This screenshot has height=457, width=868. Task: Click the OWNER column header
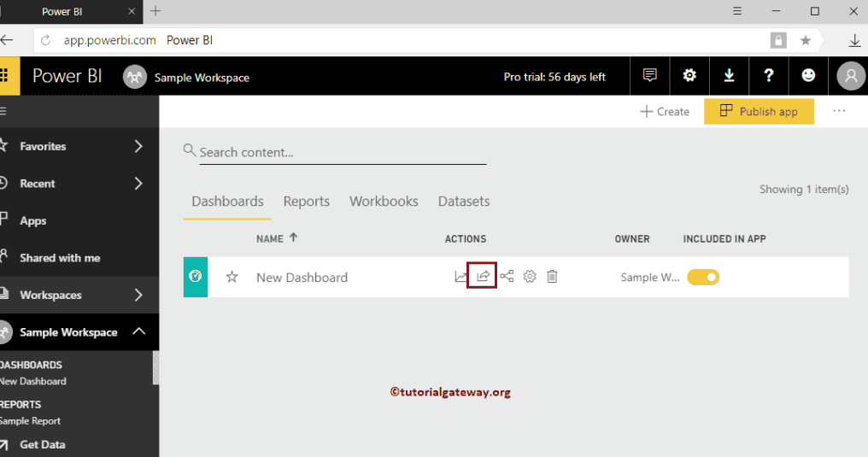632,239
